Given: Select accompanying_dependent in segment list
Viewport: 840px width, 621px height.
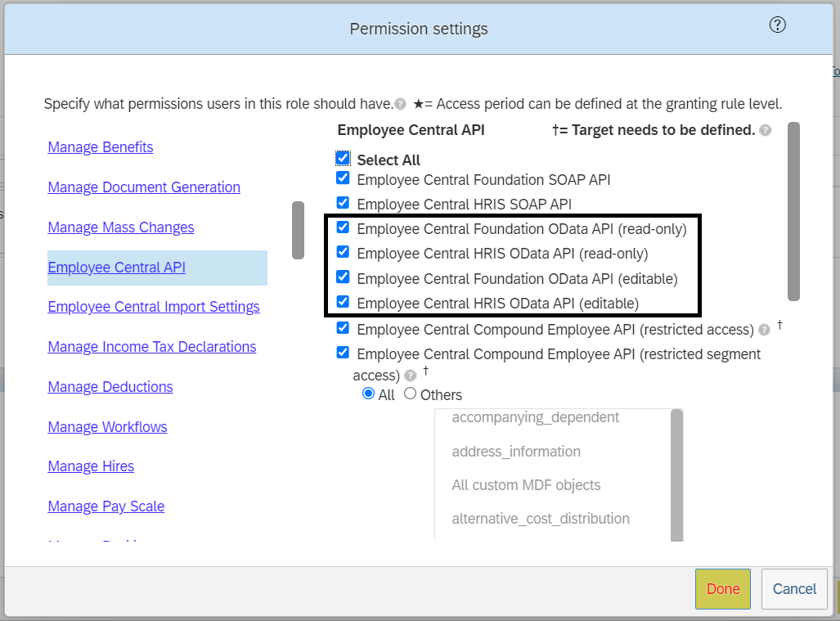Looking at the screenshot, I should pos(535,417).
